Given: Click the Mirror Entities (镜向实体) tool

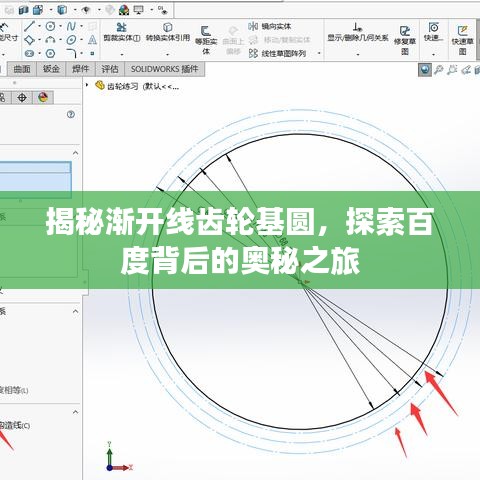Looking at the screenshot, I should pyautogui.click(x=270, y=26).
